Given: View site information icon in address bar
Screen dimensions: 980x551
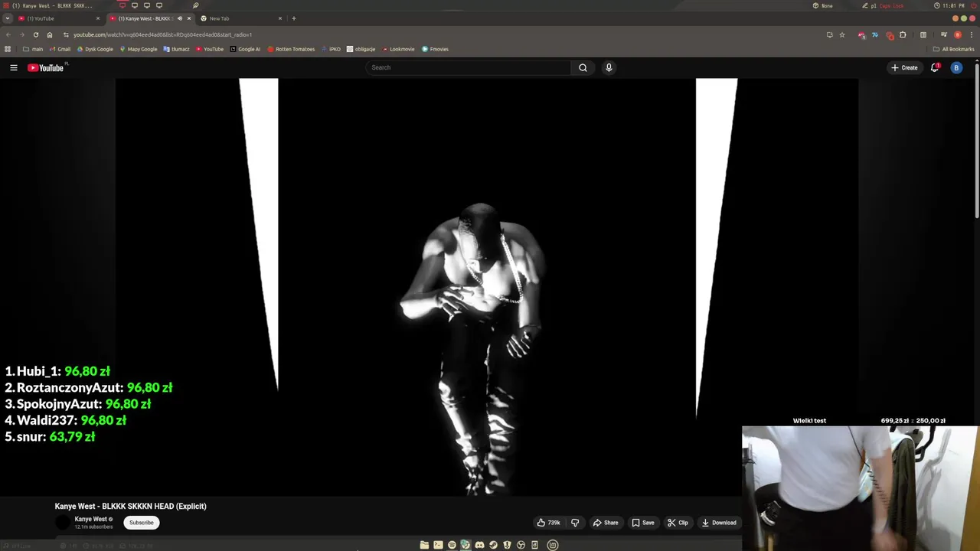Looking at the screenshot, I should [66, 34].
